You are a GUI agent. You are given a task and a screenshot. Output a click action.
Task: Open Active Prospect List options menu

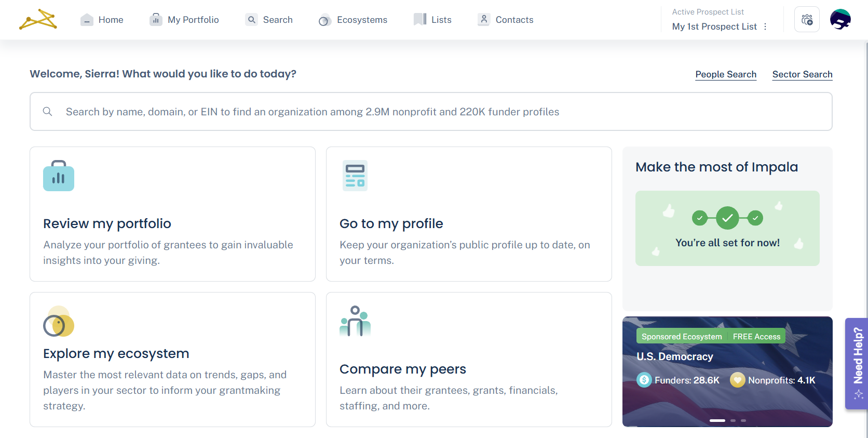[765, 26]
